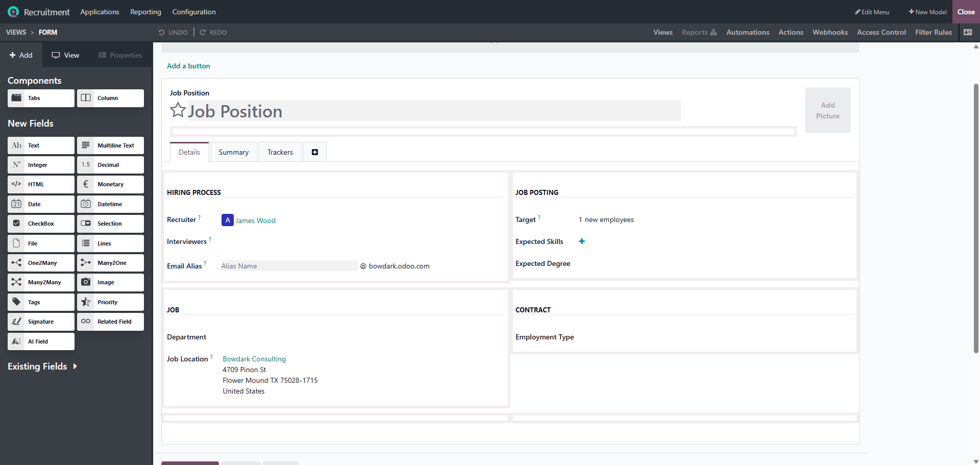Select the HTML field component

tap(41, 184)
